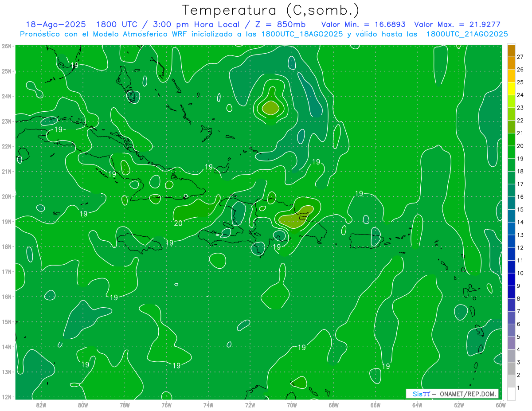Click the "24N" latitude label
This screenshot has height=411, width=532.
(x=6, y=96)
